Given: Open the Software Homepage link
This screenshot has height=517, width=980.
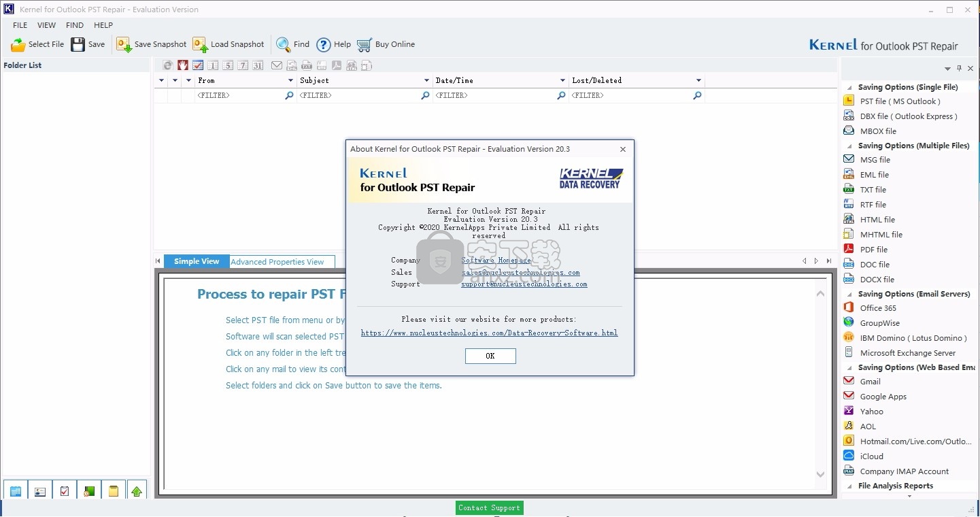Looking at the screenshot, I should (x=496, y=261).
